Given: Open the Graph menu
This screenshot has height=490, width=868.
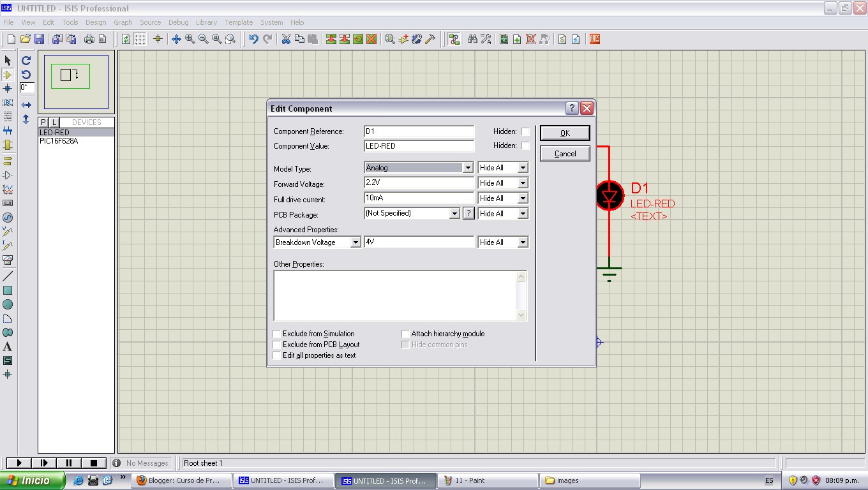Looking at the screenshot, I should click(x=123, y=22).
